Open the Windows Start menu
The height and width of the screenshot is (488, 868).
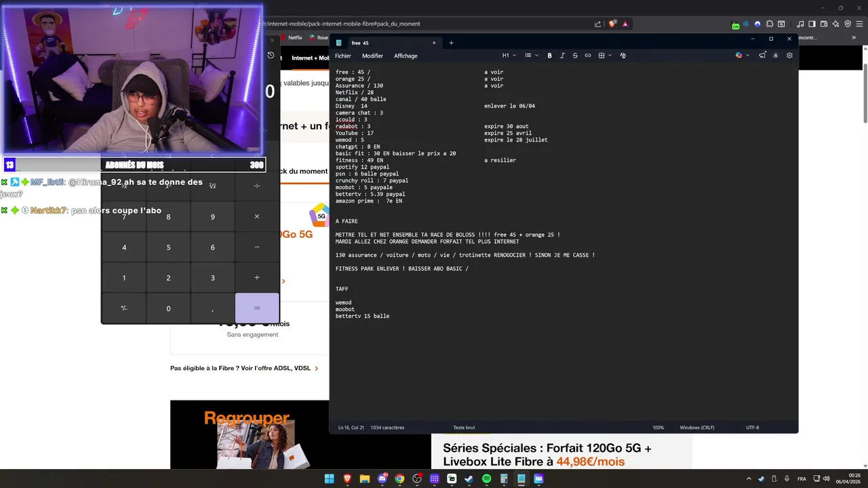329,479
